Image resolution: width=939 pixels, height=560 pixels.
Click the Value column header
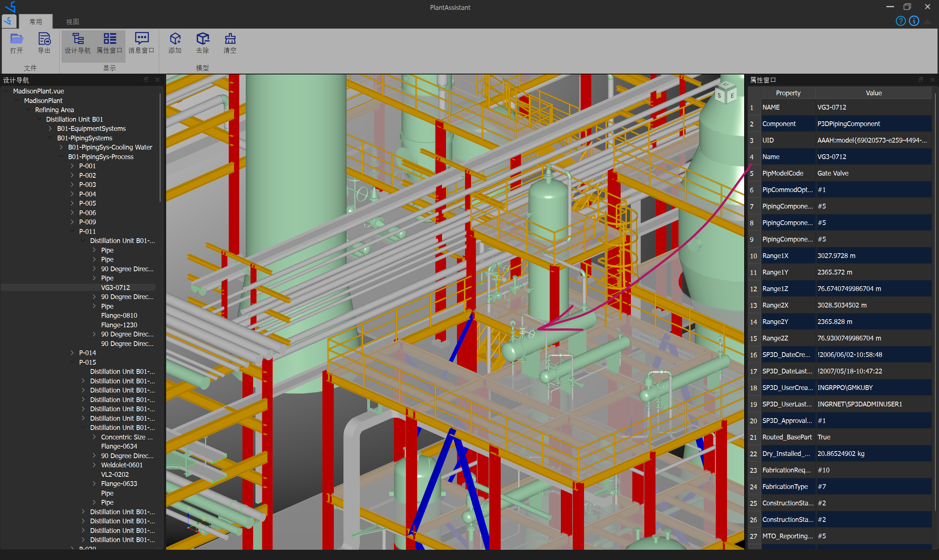click(x=873, y=93)
